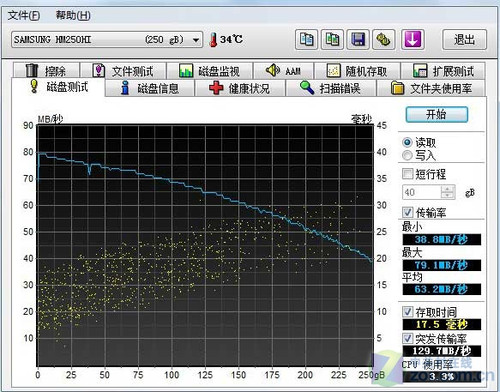Click the 退出 button
500x392 pixels.
coord(464,40)
